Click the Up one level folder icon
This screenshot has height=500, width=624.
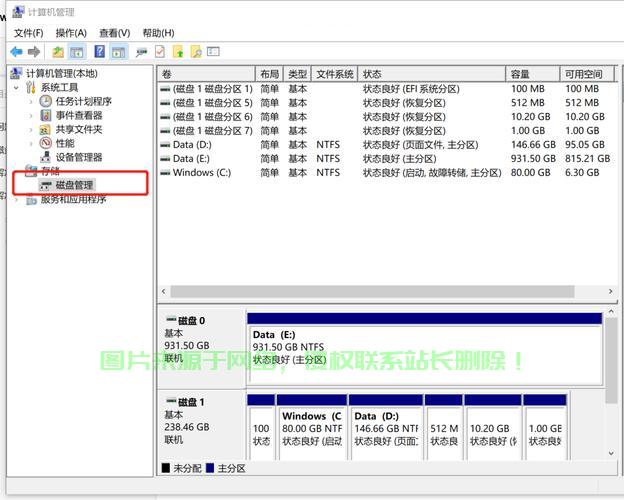click(58, 52)
